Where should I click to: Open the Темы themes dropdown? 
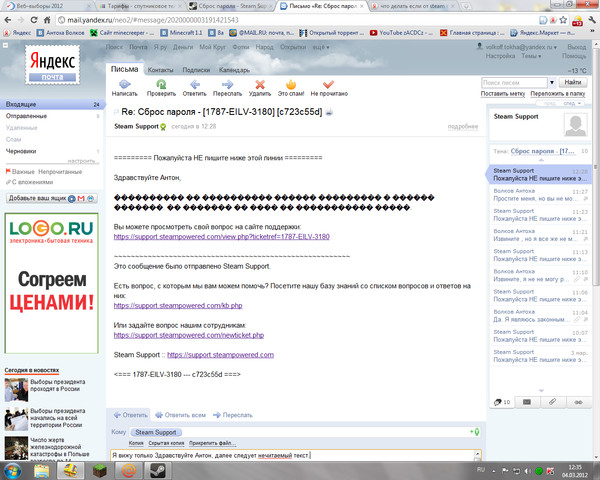(x=531, y=56)
